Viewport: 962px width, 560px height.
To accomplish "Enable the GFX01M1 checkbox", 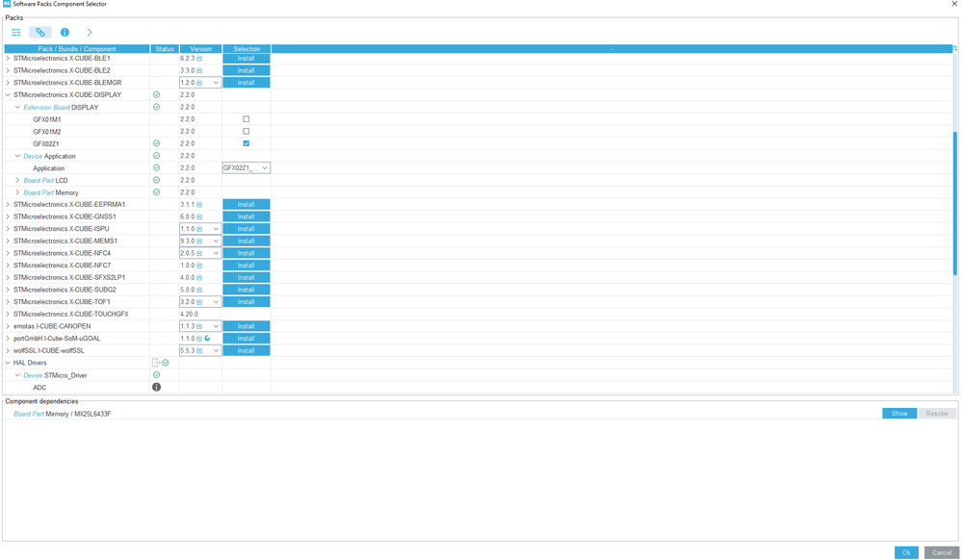I will (246, 119).
